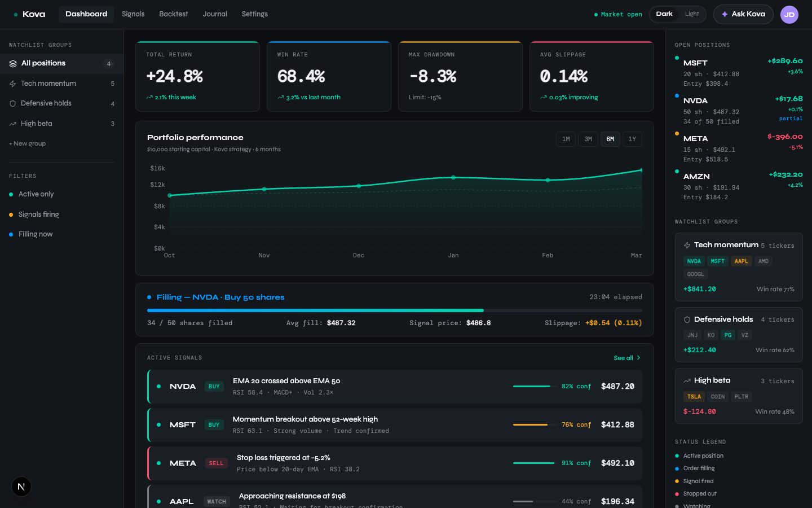Select the 3M chart range
The height and width of the screenshot is (508, 812).
(x=588, y=139)
